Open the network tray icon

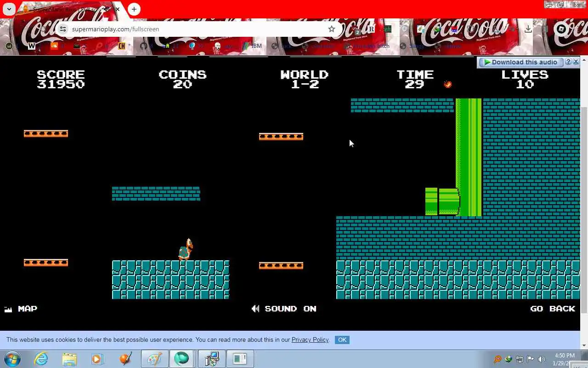(x=520, y=359)
